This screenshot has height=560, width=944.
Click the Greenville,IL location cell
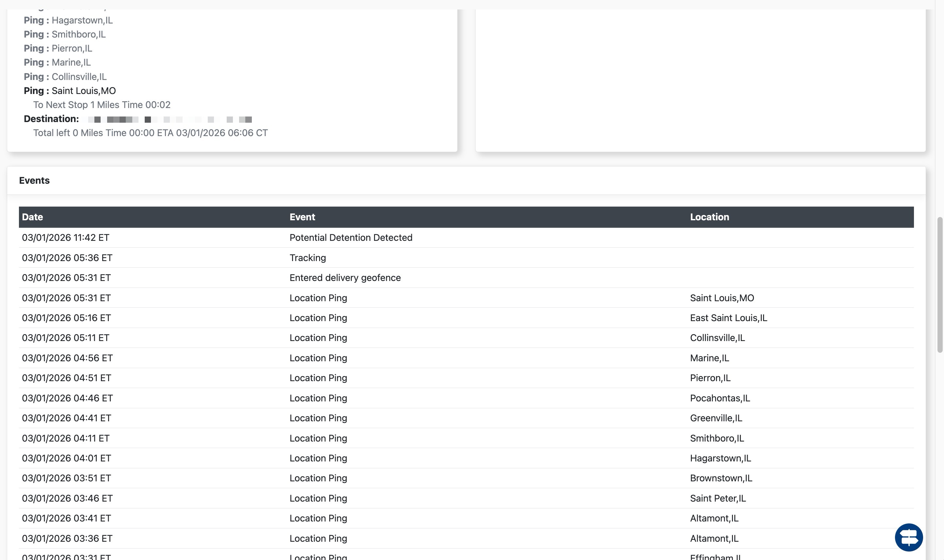point(716,418)
